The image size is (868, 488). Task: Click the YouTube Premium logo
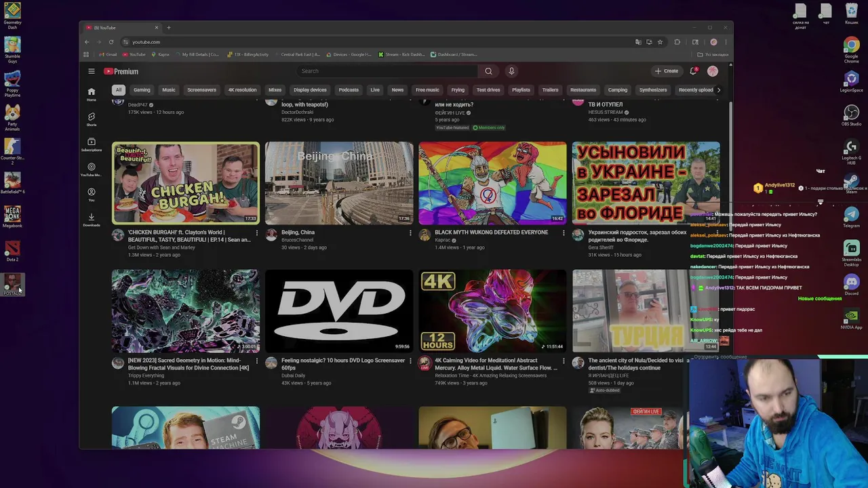pos(121,71)
